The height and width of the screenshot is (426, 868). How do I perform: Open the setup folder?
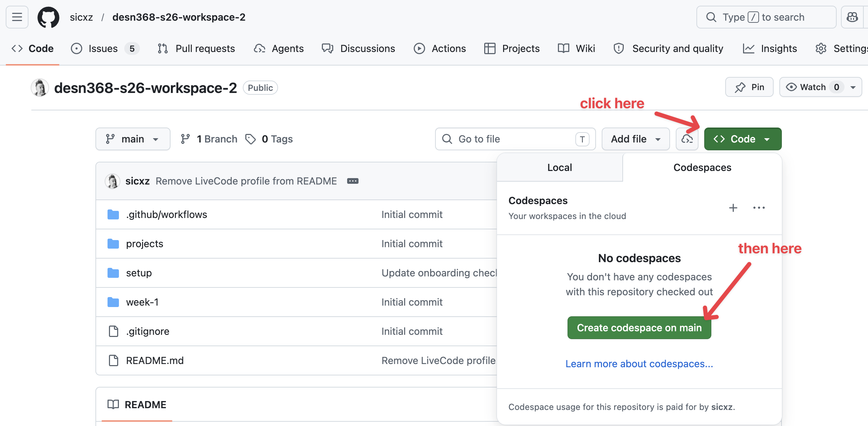coord(139,273)
